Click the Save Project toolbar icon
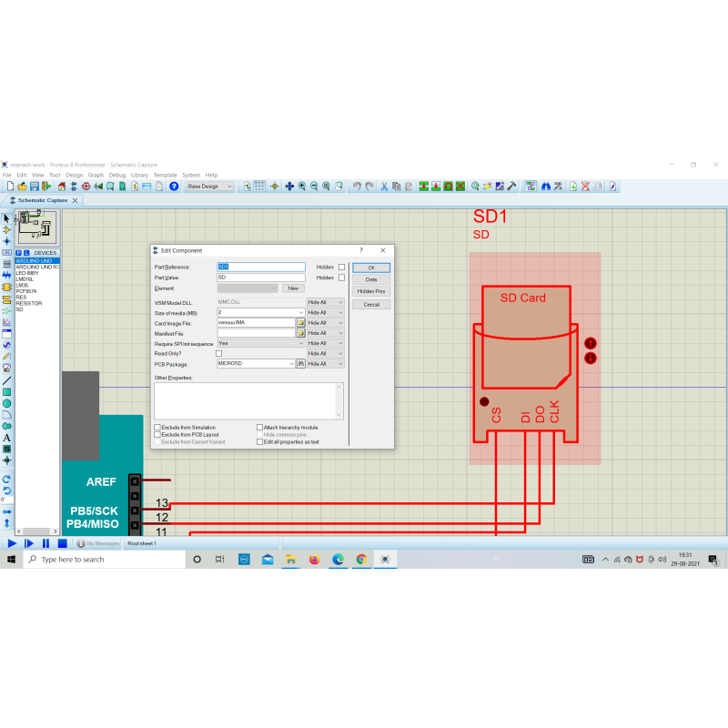 [x=34, y=186]
